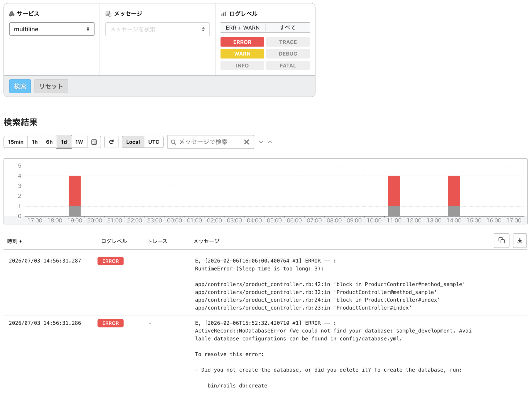Click the chart bar at 19:00
The width and height of the screenshot is (532, 393).
pos(75,196)
